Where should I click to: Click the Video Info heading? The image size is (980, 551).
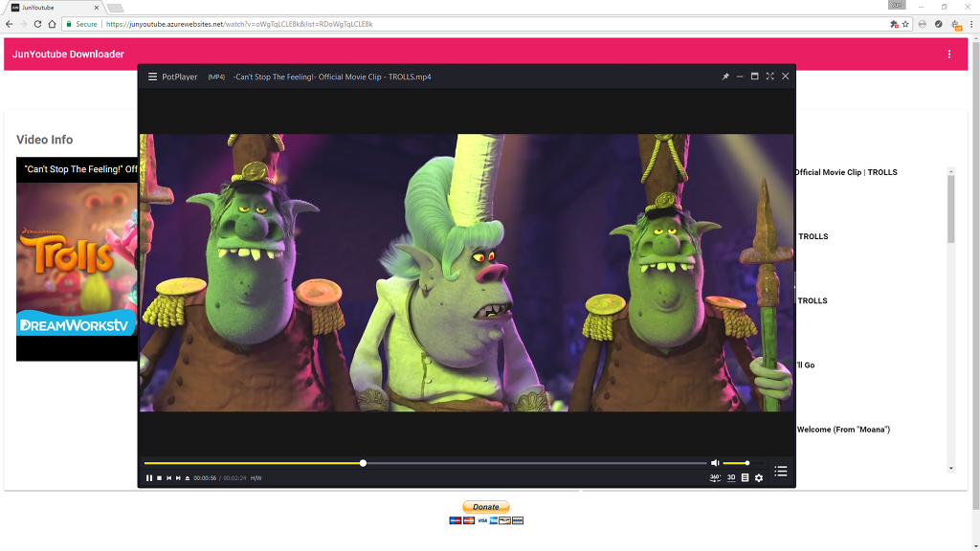click(44, 140)
